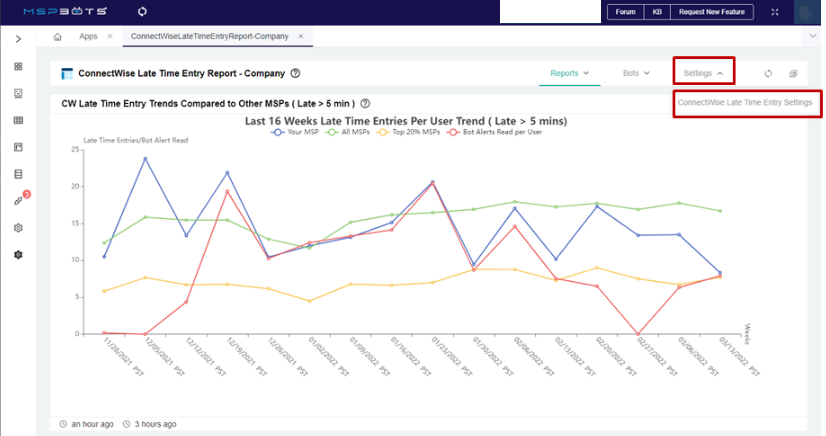Hide the Bot Alerts Read per User series
The width and height of the screenshot is (826, 436).
point(494,132)
